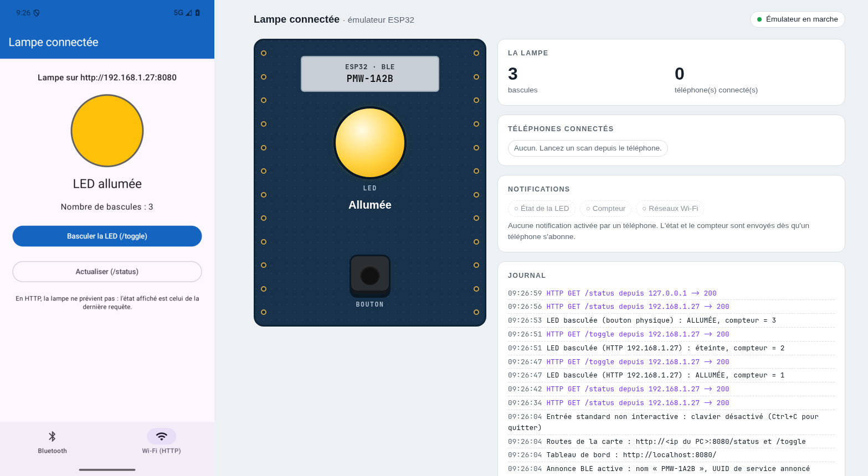Click the ESP32 BLE PMW-1A2B label plate
868x476 pixels.
[x=370, y=74]
